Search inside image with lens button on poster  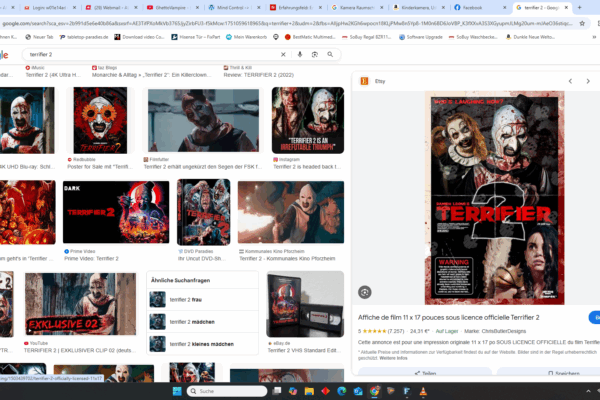(x=364, y=292)
